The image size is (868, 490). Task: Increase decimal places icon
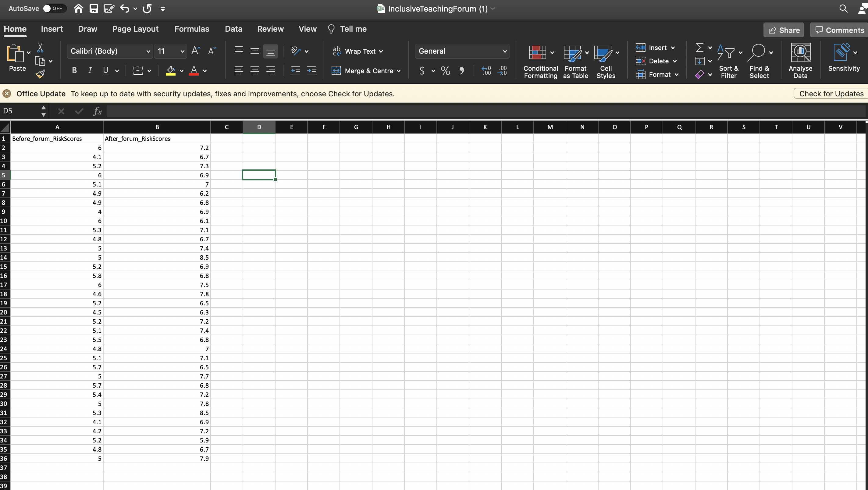pos(486,70)
